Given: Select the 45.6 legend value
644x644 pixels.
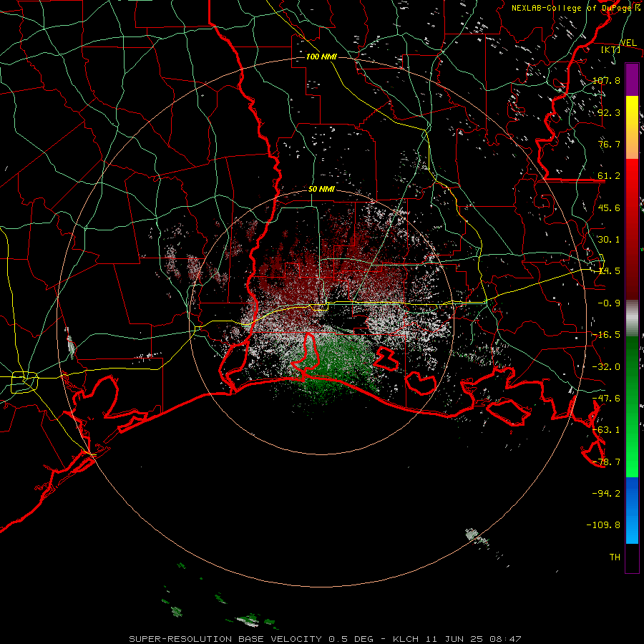Looking at the screenshot, I should coord(609,208).
